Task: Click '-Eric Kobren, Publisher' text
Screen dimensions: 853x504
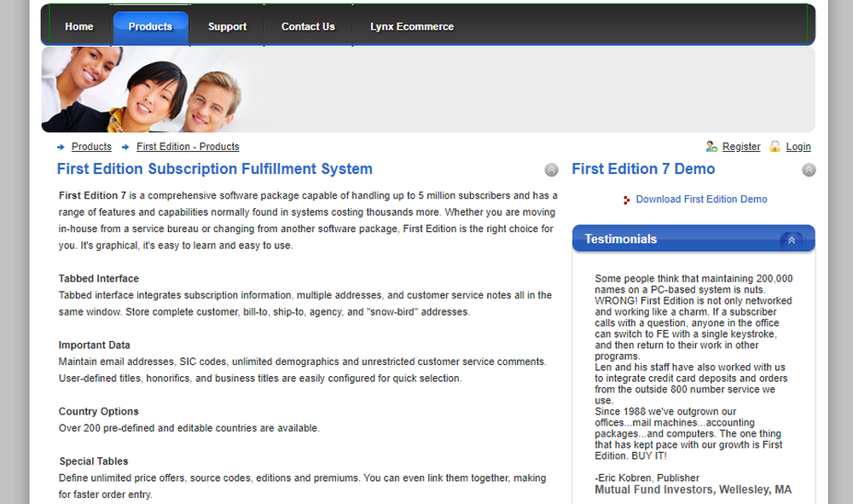Action: [x=647, y=478]
